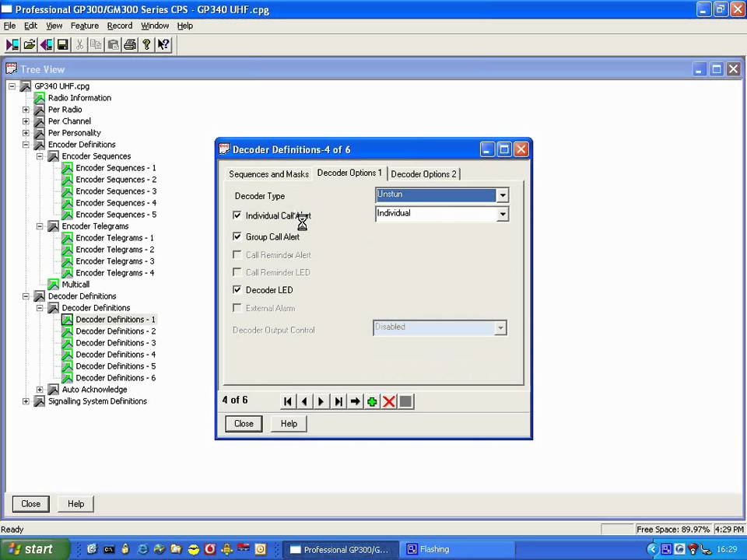Select Encoder Telegrams - 2 tree item
The height and width of the screenshot is (560, 747).
(x=115, y=250)
